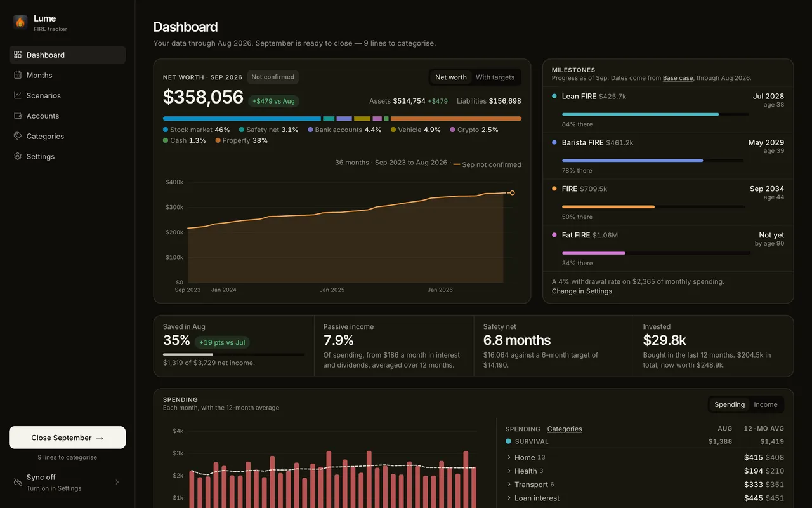Click the orange Property allocation segment

click(456, 119)
